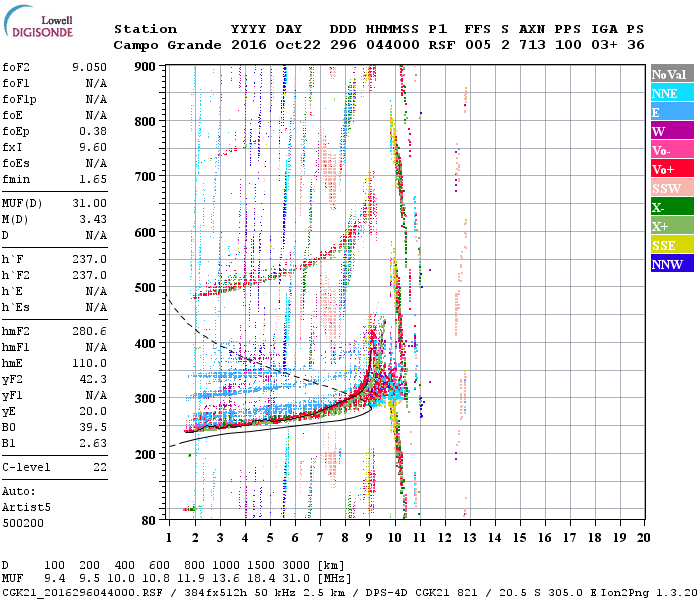Click the red F-layer trace peak near 9 MHz
This screenshot has height=600, width=700.
371,335
